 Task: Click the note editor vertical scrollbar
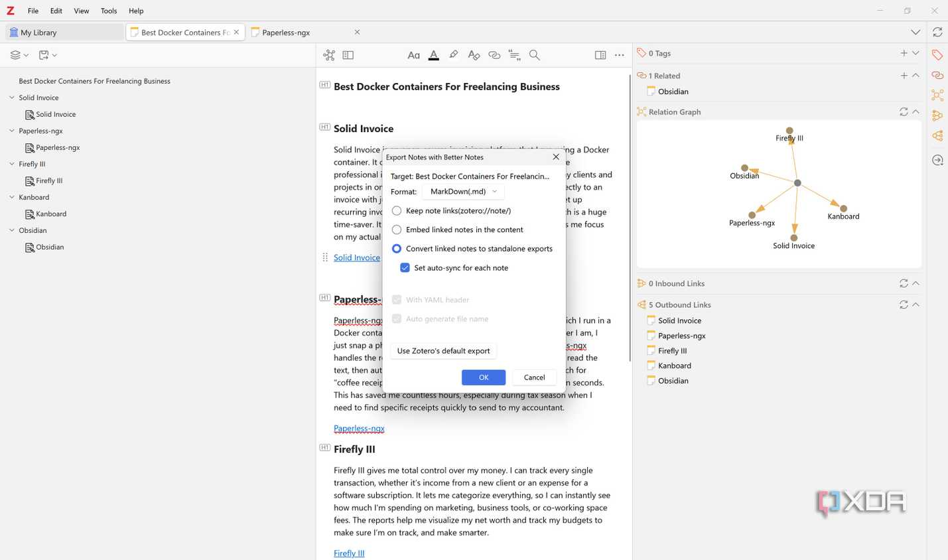[x=630, y=218]
